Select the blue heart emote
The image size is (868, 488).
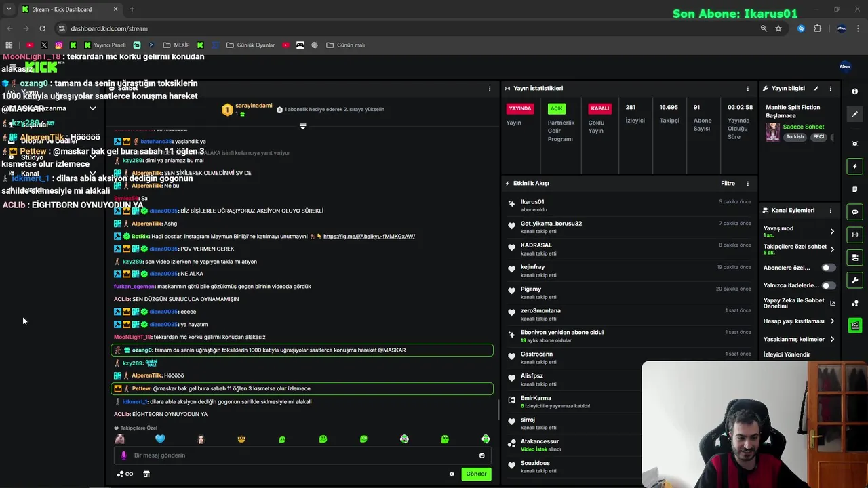[160, 439]
